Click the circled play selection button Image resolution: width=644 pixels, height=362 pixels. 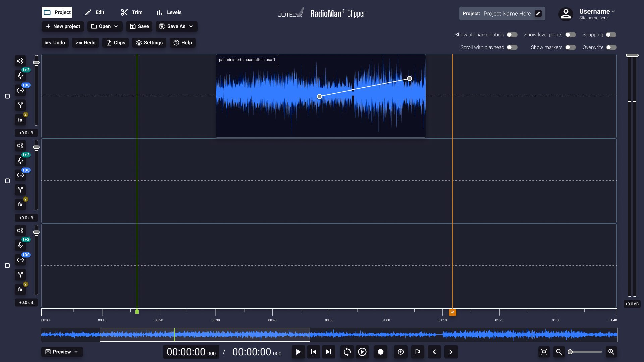[362, 352]
